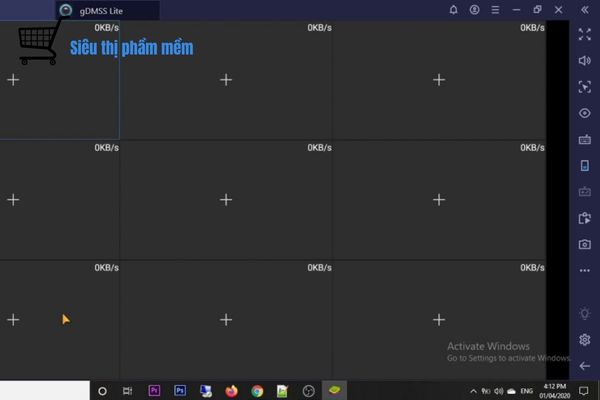The image size is (600, 400).
Task: Click the lightbulb icon in sidebar
Action: coord(584,313)
